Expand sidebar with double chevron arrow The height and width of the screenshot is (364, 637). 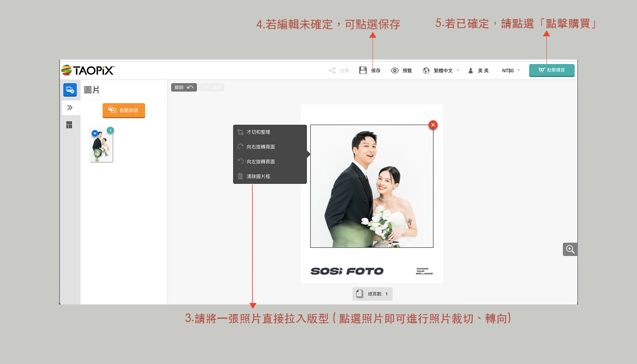tap(70, 108)
